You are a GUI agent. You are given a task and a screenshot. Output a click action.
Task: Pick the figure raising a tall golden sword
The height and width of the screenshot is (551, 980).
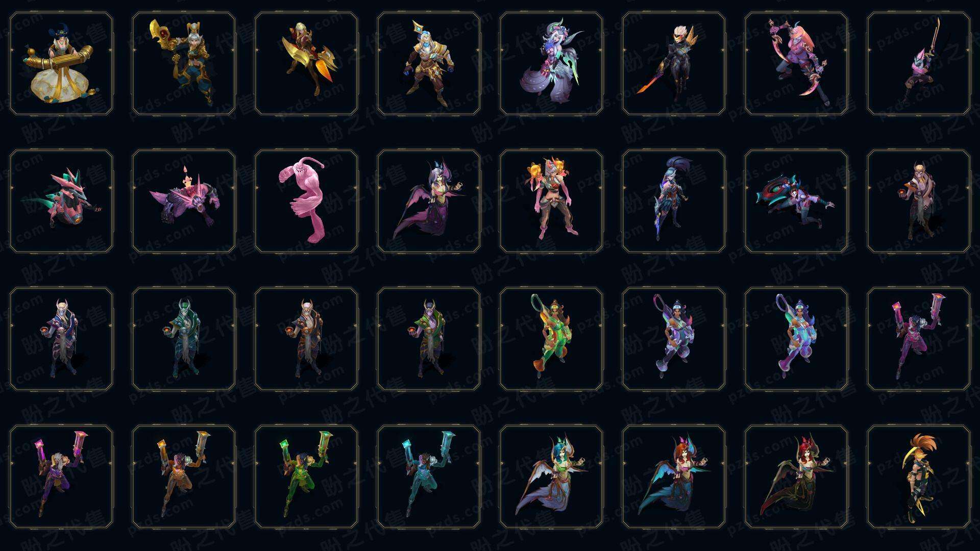(919, 64)
